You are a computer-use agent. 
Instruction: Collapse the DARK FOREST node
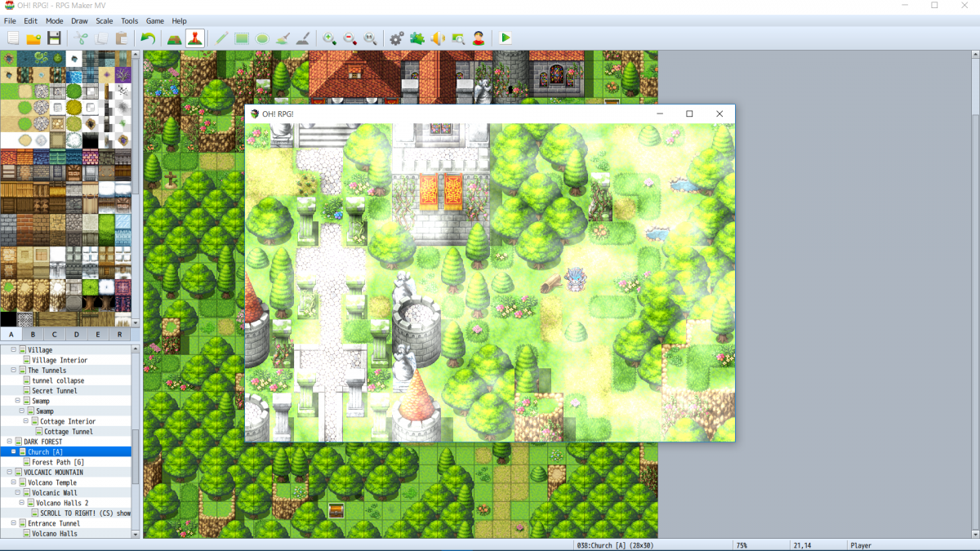pyautogui.click(x=9, y=442)
